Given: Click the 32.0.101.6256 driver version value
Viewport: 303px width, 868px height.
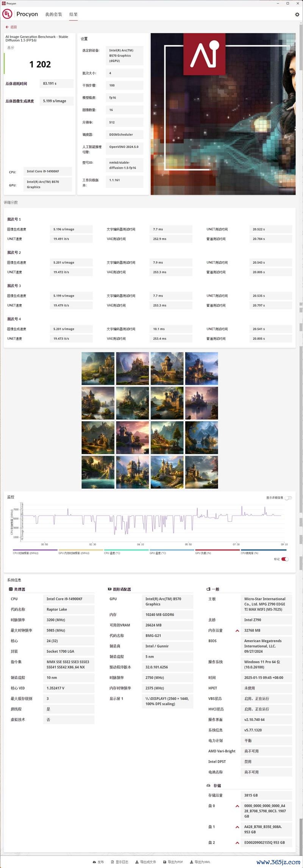Looking at the screenshot, I should tap(167, 667).
